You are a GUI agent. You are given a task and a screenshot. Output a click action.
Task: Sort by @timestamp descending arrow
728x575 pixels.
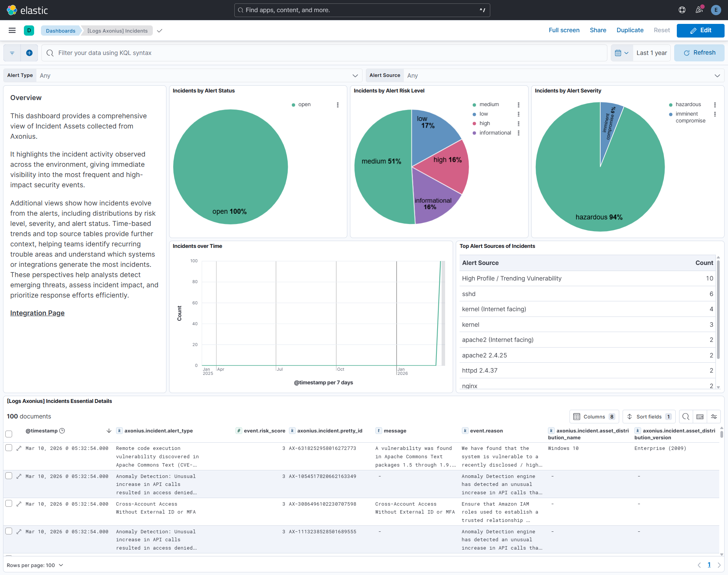click(x=109, y=431)
